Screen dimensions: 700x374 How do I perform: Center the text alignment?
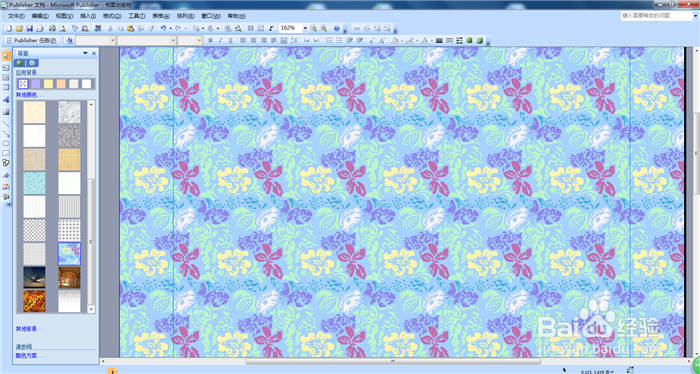point(253,41)
